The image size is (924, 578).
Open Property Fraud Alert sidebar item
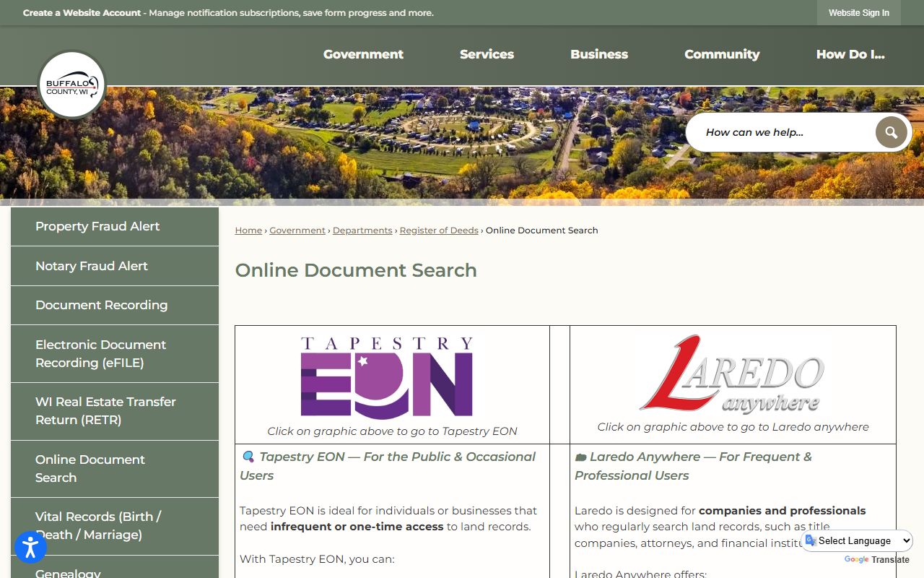click(115, 226)
